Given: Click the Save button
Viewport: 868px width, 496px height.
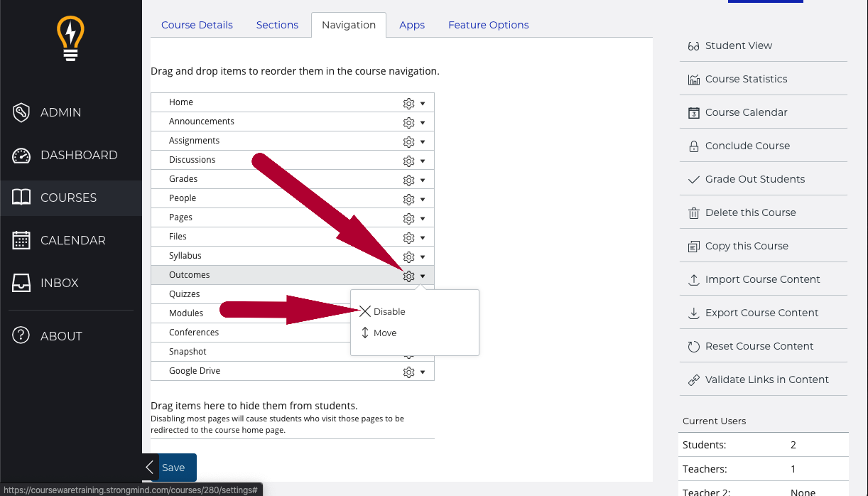Looking at the screenshot, I should click(x=174, y=468).
